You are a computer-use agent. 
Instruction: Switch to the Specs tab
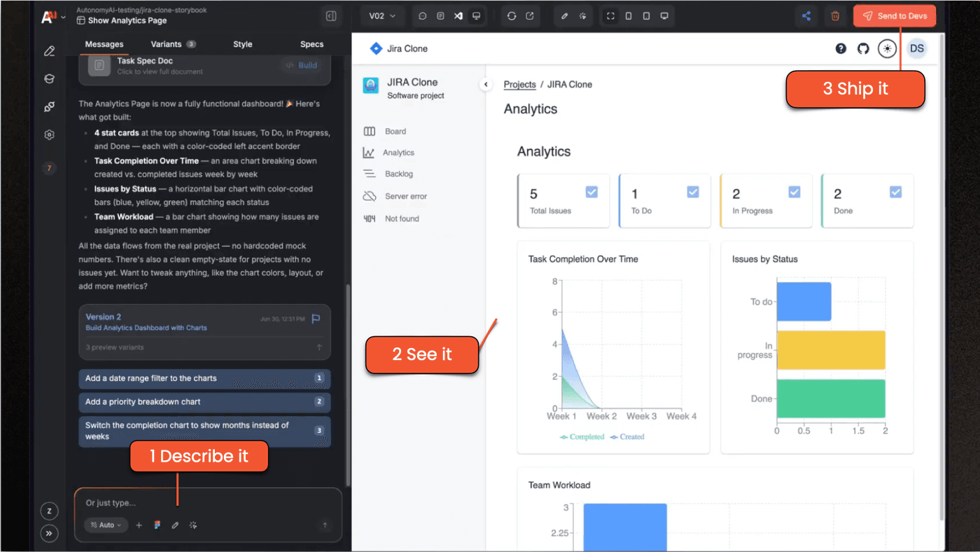(x=311, y=44)
